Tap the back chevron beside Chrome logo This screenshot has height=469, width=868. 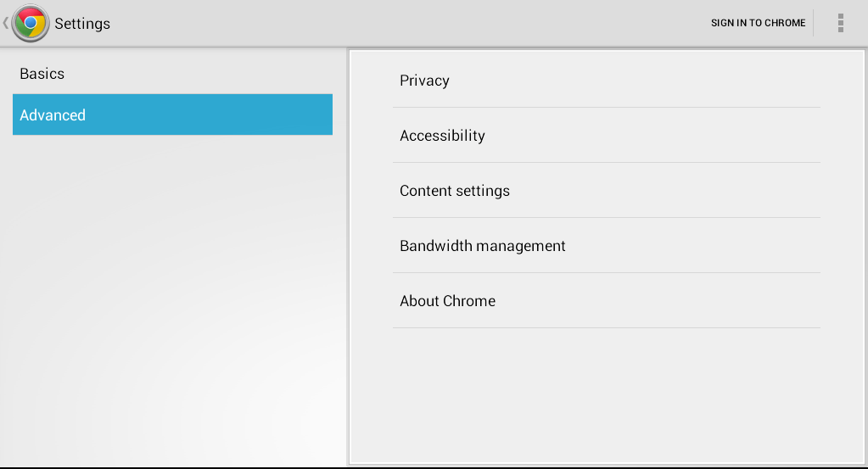6,23
